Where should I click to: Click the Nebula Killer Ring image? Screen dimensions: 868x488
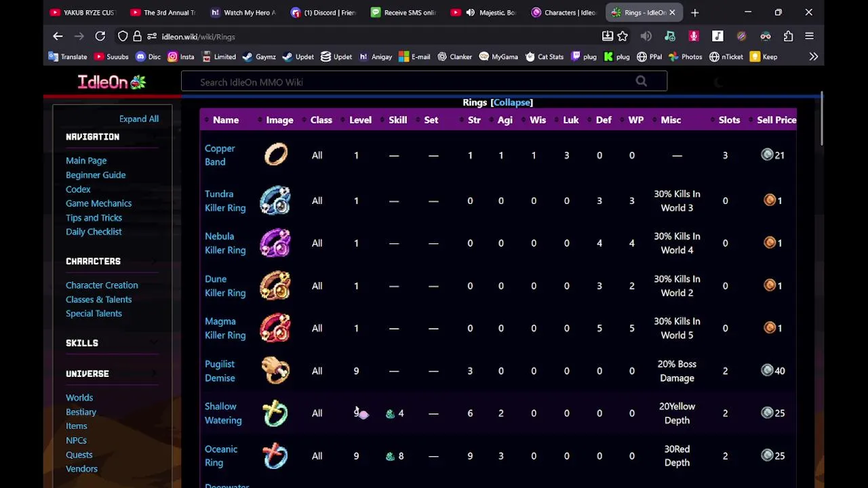pos(275,243)
